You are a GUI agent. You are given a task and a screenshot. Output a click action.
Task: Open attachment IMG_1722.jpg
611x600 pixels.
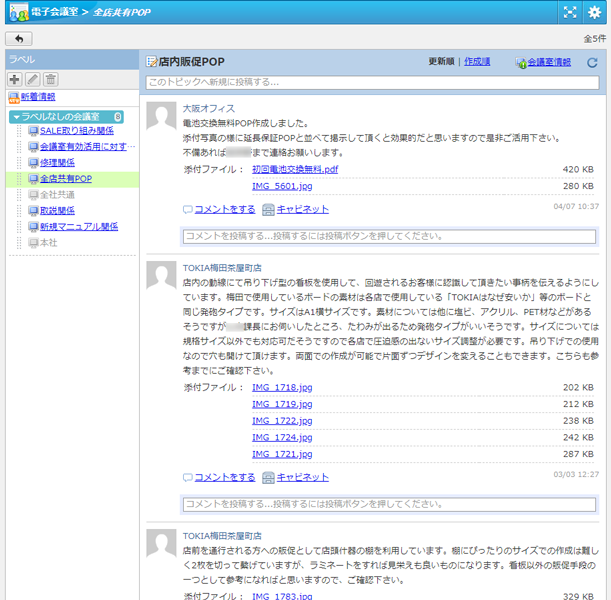(x=282, y=421)
